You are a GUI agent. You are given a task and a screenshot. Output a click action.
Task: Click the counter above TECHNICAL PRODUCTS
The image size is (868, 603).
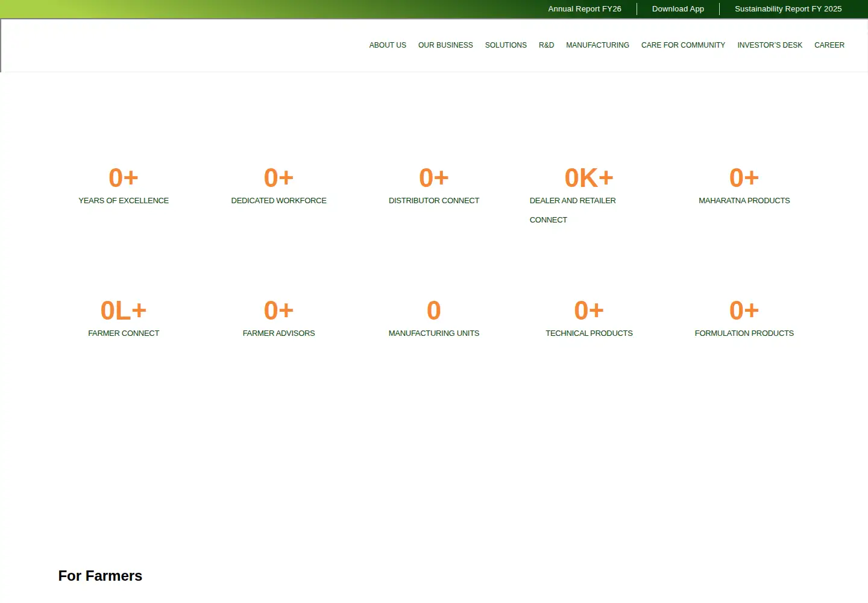pyautogui.click(x=589, y=311)
